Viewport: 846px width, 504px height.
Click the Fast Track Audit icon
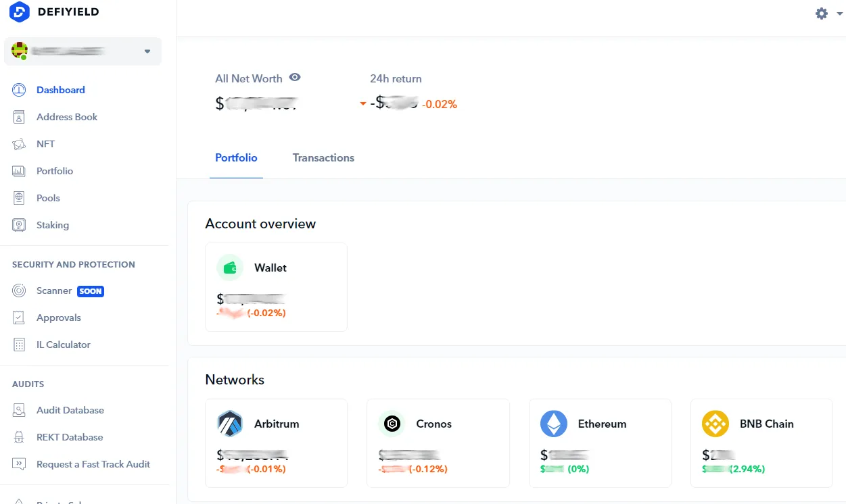tap(19, 464)
